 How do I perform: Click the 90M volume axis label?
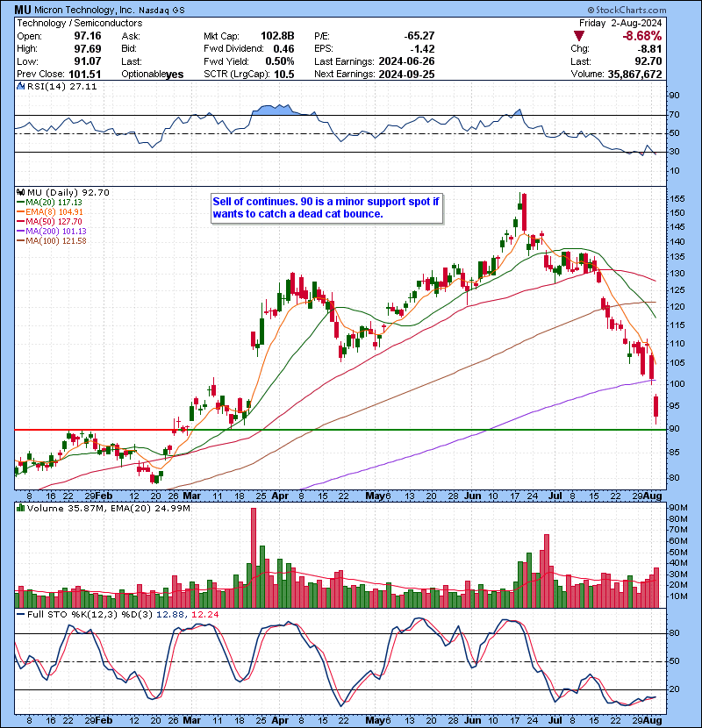pos(677,508)
